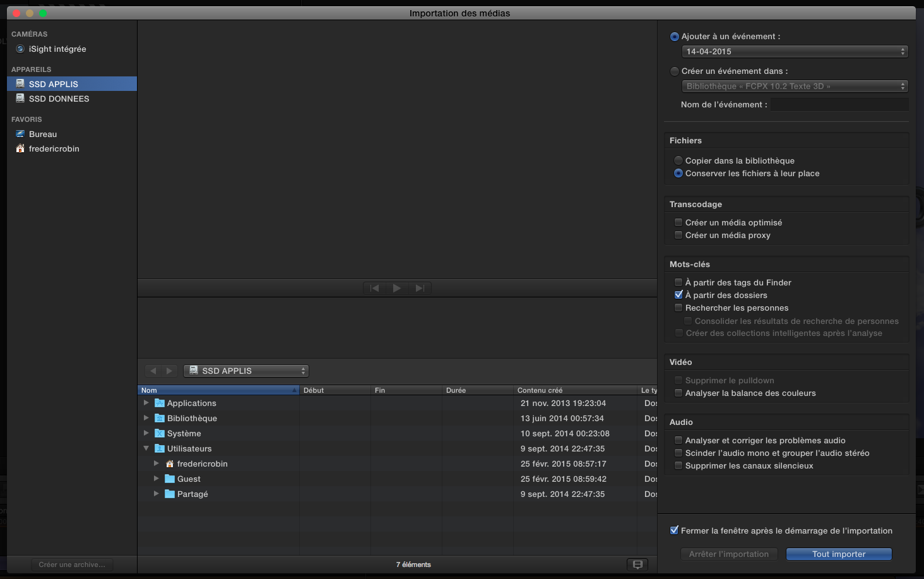Image resolution: width=924 pixels, height=579 pixels.
Task: Enable Créer un média optimisé checkbox
Action: point(678,223)
